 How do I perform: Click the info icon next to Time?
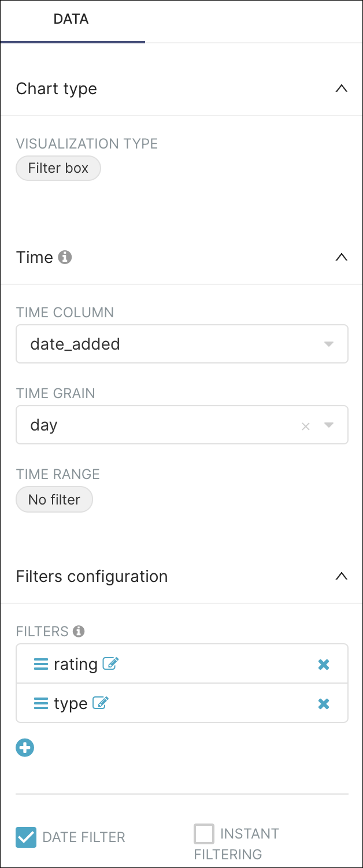(x=65, y=257)
